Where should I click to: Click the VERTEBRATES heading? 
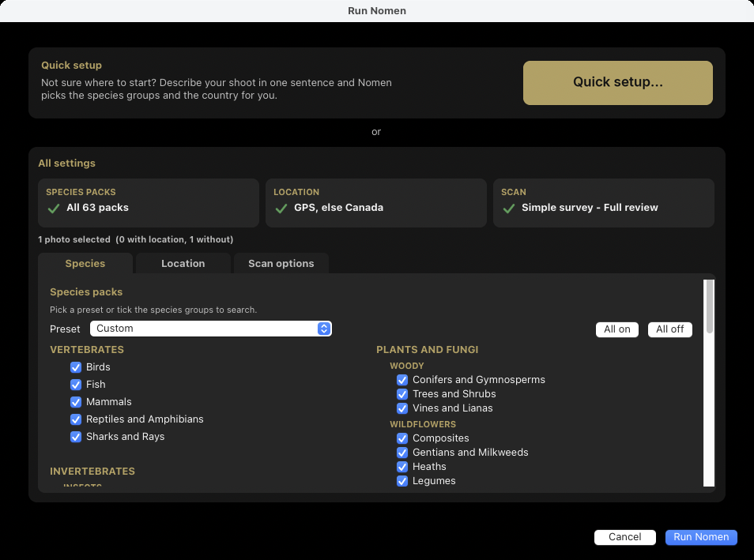tap(87, 349)
